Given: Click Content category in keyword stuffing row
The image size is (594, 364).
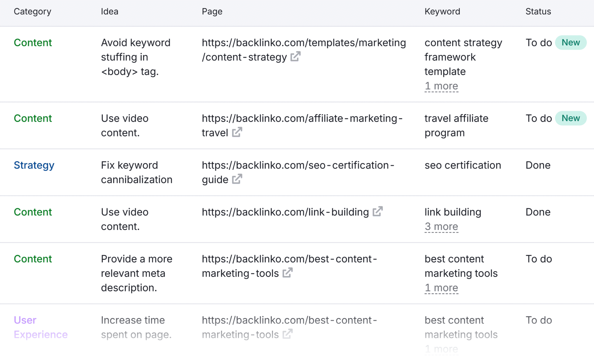Looking at the screenshot, I should point(33,43).
